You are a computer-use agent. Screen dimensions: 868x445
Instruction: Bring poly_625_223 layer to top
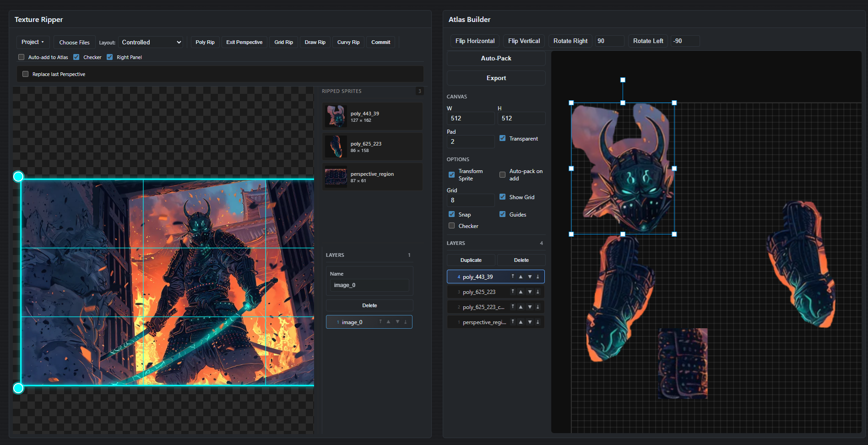click(513, 292)
